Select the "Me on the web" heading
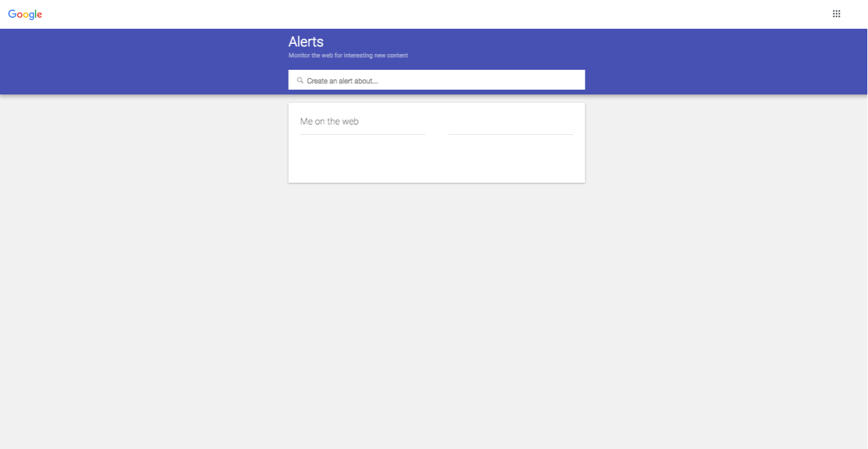 (329, 121)
